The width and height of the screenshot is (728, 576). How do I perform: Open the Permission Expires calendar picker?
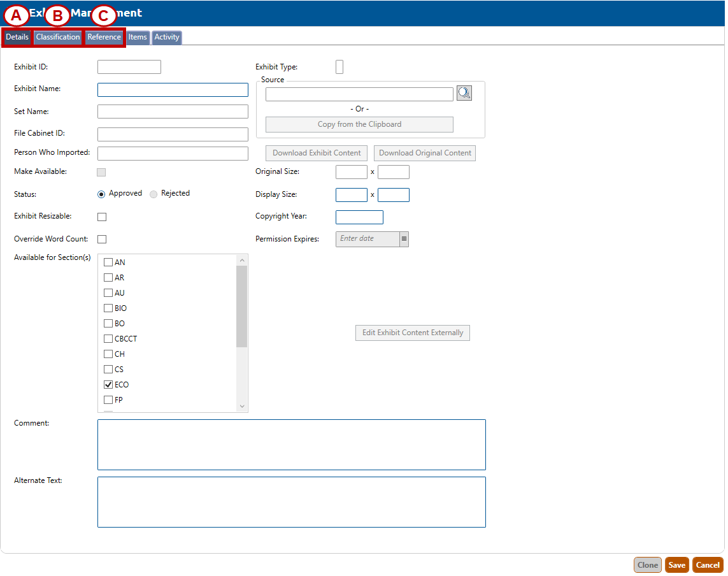coord(404,239)
